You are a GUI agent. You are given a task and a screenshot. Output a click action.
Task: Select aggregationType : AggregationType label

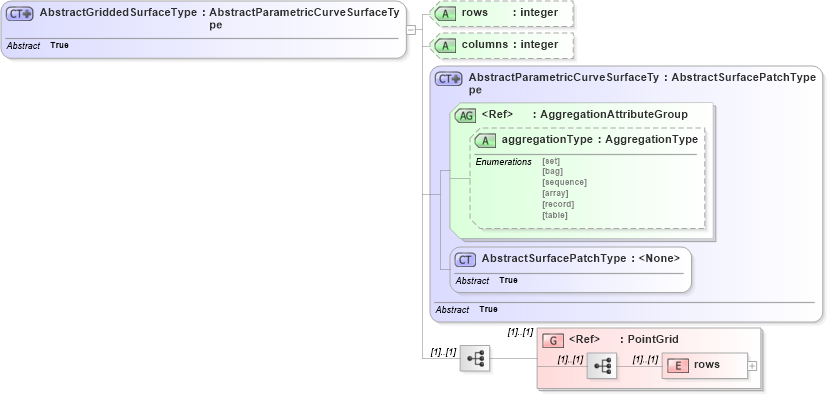(600, 139)
